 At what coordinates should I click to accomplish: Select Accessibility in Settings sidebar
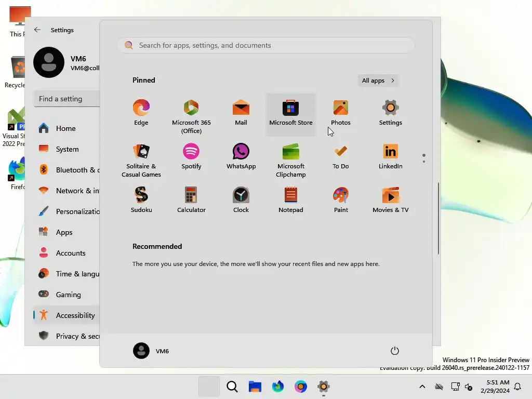67,315
